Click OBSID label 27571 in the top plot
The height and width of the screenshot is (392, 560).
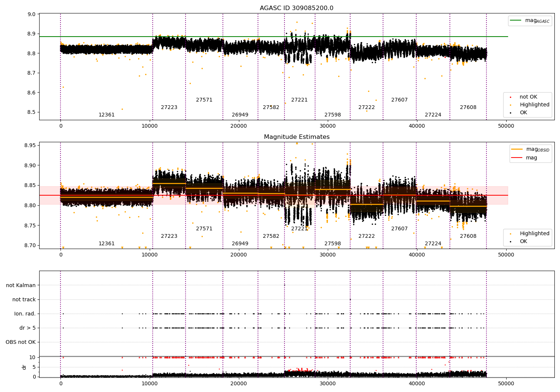point(204,100)
